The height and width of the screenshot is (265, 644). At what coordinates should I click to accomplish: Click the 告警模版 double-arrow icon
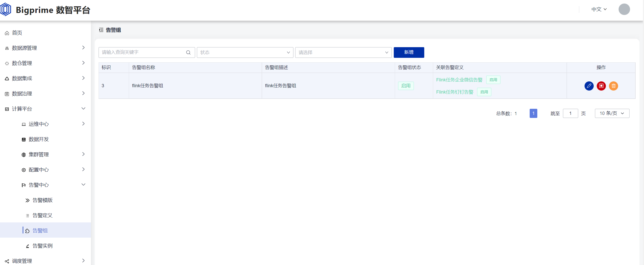[27, 200]
